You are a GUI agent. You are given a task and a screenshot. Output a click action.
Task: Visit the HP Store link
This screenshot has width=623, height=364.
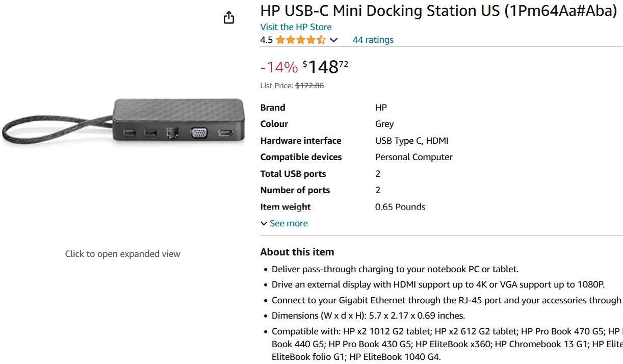click(x=296, y=27)
